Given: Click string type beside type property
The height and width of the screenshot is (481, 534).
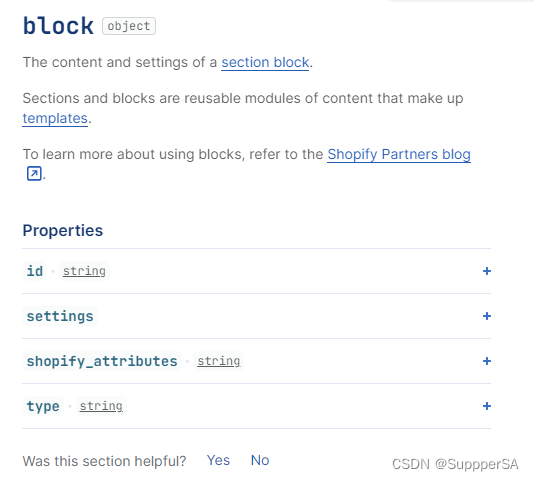Looking at the screenshot, I should (101, 406).
